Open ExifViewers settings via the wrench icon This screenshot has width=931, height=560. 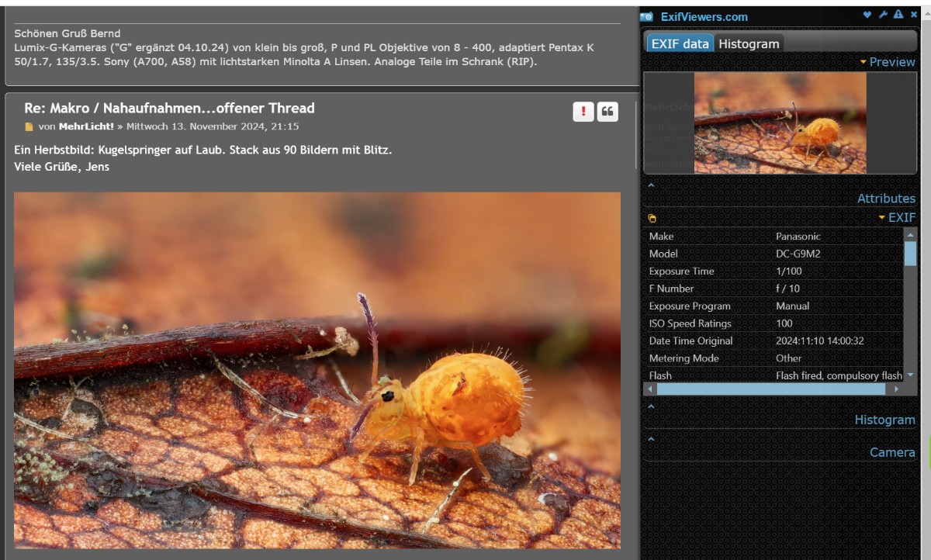click(883, 15)
